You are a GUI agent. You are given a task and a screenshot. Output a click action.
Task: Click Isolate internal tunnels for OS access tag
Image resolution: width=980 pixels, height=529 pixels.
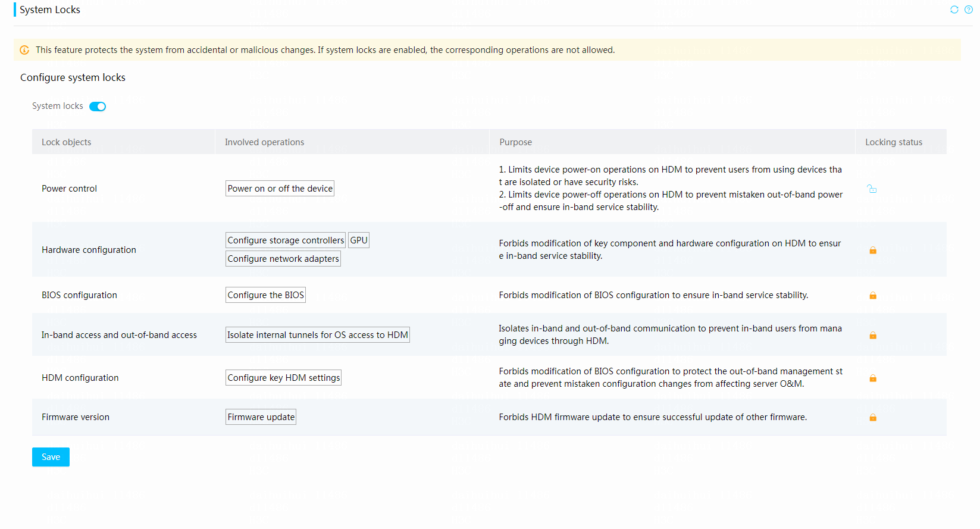coord(318,335)
